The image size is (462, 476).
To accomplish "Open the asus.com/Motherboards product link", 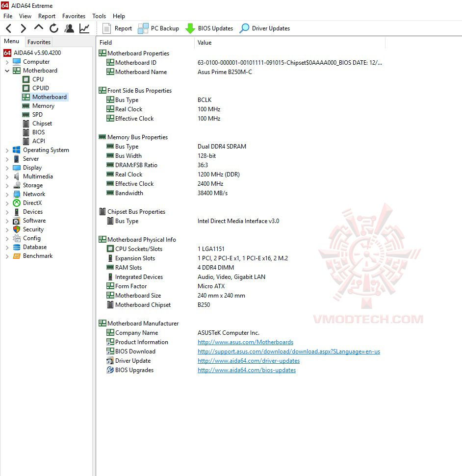I will point(245,342).
